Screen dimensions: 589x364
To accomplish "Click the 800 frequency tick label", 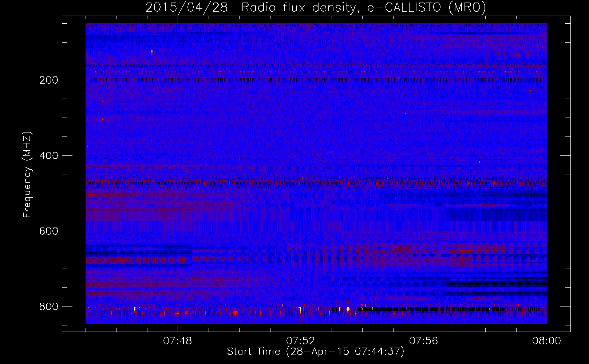I will coord(48,307).
